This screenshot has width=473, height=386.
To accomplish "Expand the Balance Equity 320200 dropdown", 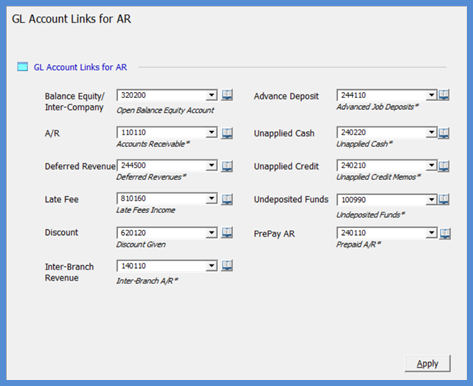I will pos(212,95).
